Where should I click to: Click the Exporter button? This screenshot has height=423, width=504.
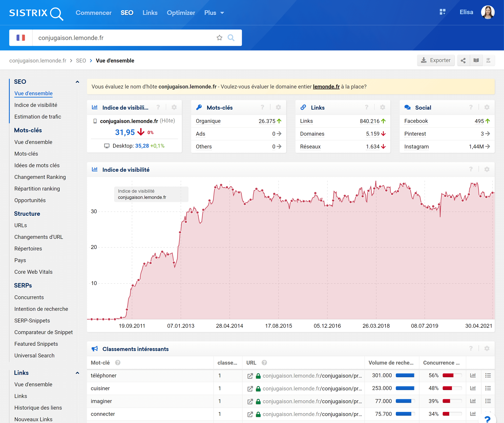coord(436,60)
